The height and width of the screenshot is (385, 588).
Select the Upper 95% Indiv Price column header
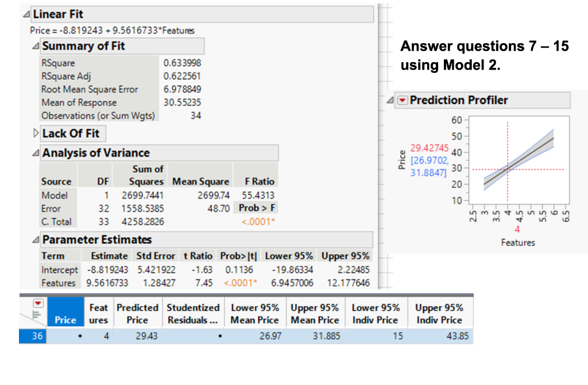coord(439,312)
